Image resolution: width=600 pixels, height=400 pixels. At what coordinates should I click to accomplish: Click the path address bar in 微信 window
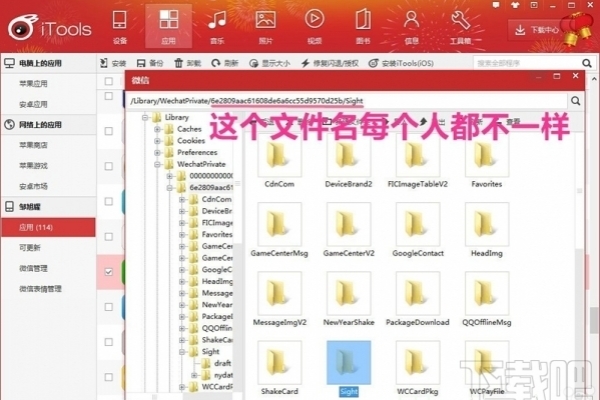[346, 101]
